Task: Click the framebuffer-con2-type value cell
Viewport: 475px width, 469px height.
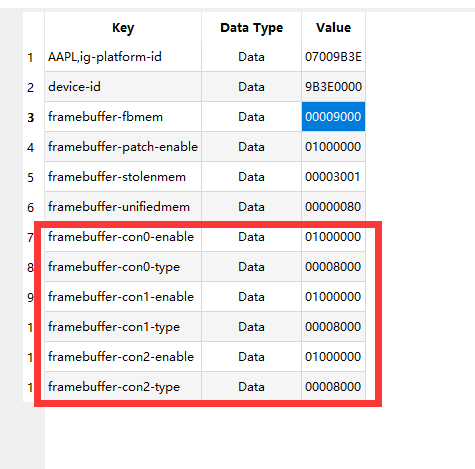Action: tap(333, 387)
